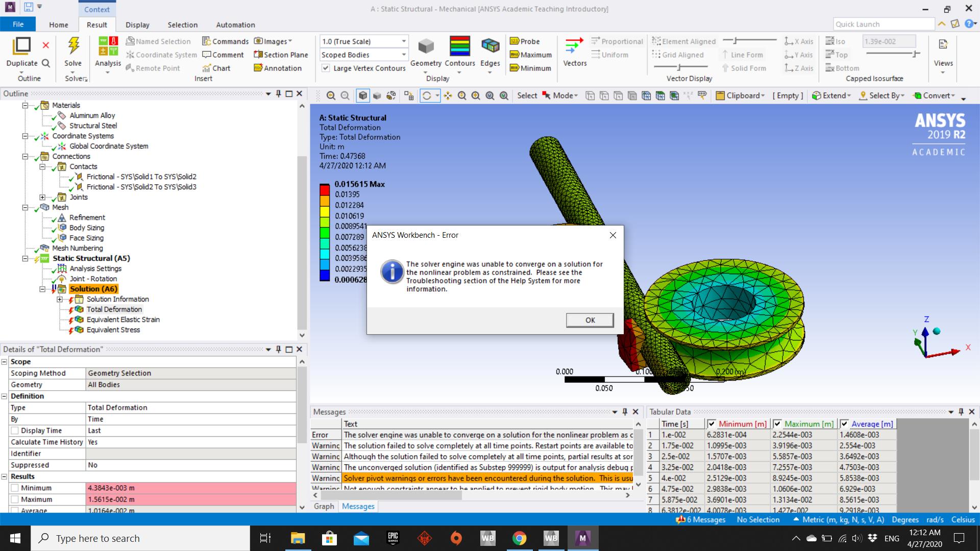The image size is (980, 551).
Task: Click the Quick Launch search field
Action: 884,24
